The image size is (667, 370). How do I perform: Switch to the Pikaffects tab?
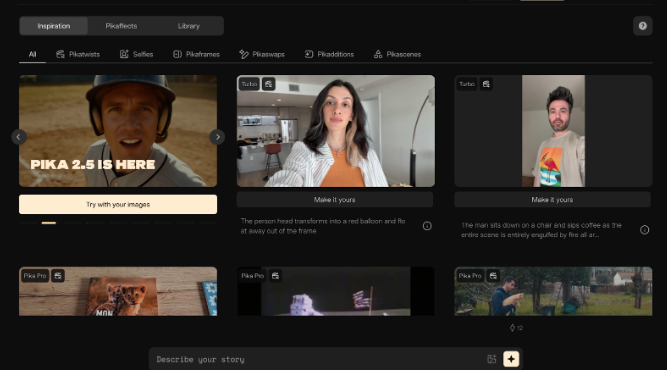[121, 26]
